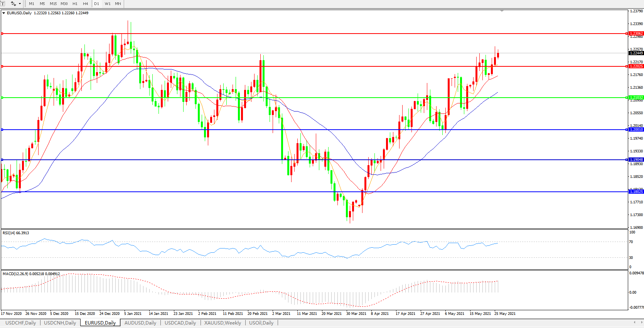Screen dimensions: 644x328
Task: Click the blue 1.18025 price label
Action: (x=636, y=192)
